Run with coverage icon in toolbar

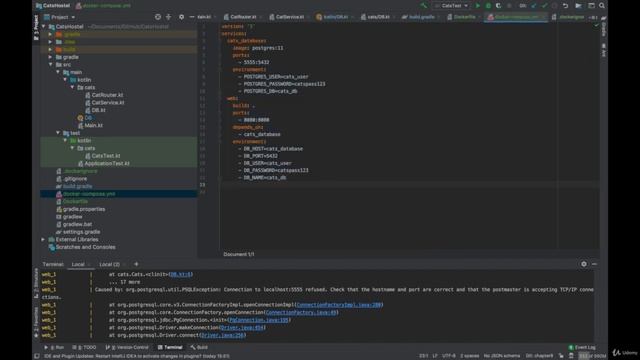click(498, 6)
